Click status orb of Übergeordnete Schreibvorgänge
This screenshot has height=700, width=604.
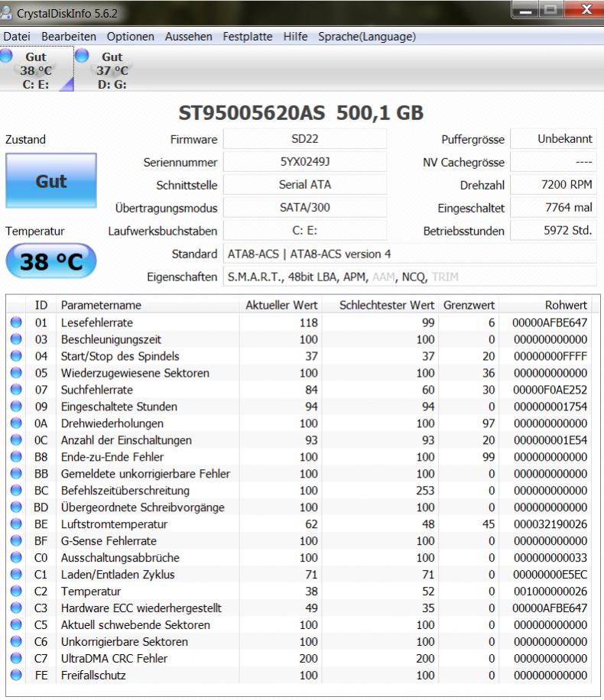point(16,507)
